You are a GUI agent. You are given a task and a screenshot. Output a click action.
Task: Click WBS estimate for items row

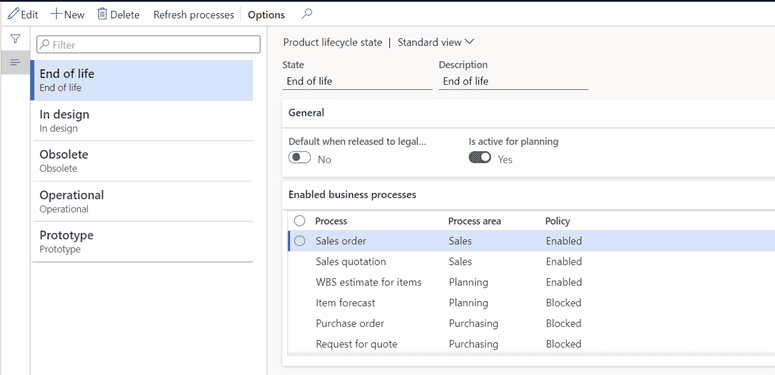coord(369,282)
